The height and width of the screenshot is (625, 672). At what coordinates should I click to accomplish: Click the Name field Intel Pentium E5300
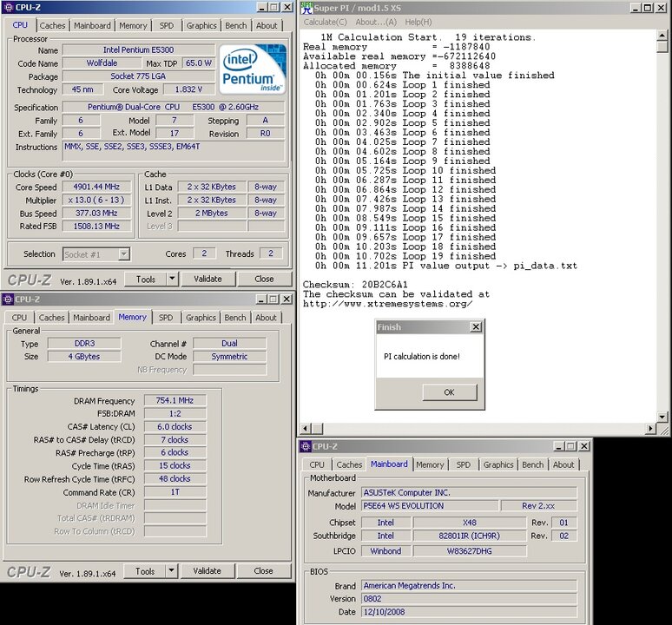tap(138, 49)
